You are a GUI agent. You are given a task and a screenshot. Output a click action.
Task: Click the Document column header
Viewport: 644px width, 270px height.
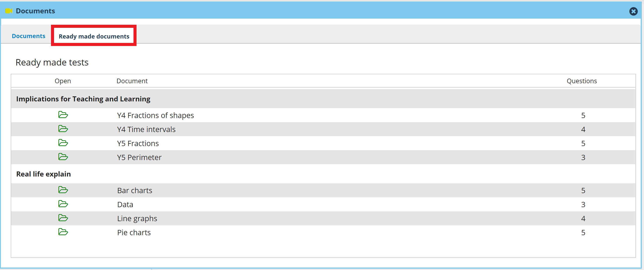132,81
